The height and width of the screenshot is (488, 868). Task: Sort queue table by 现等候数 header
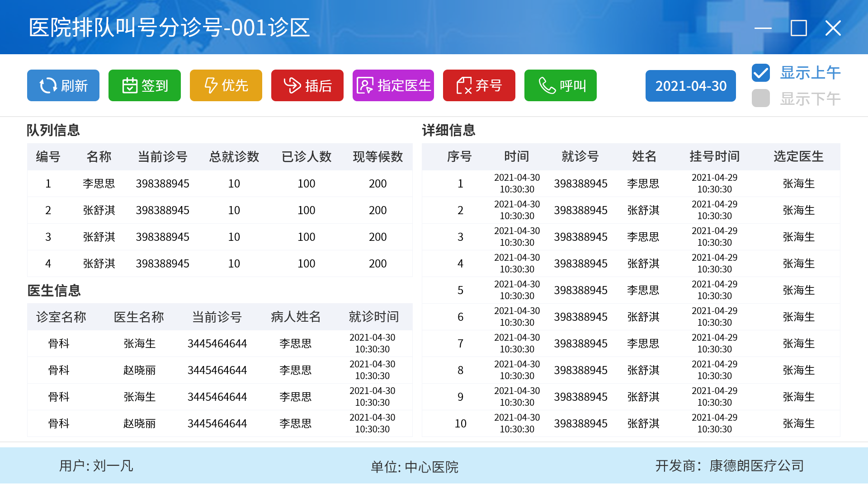(x=377, y=157)
